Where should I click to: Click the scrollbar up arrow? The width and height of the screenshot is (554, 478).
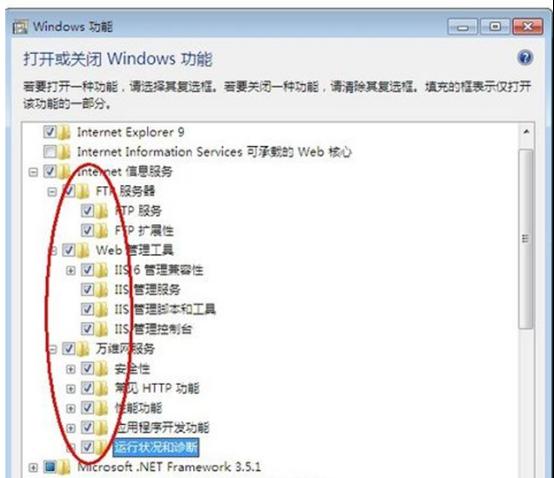click(526, 132)
